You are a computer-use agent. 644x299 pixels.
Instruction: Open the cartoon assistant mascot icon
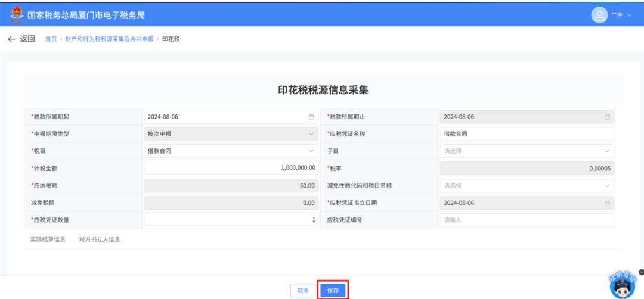pyautogui.click(x=622, y=285)
